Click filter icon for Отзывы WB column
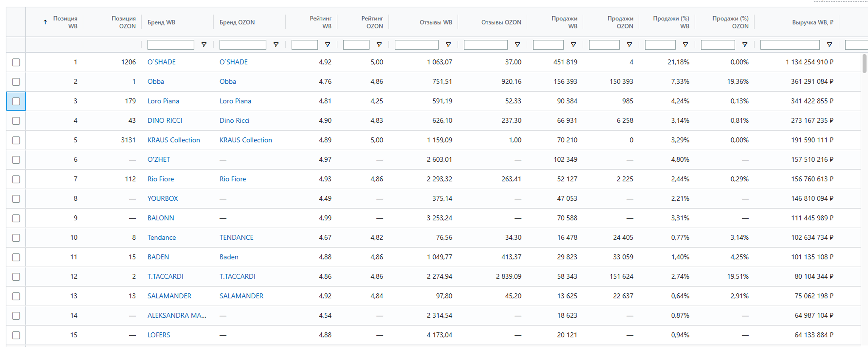This screenshot has width=868, height=347. point(449,45)
